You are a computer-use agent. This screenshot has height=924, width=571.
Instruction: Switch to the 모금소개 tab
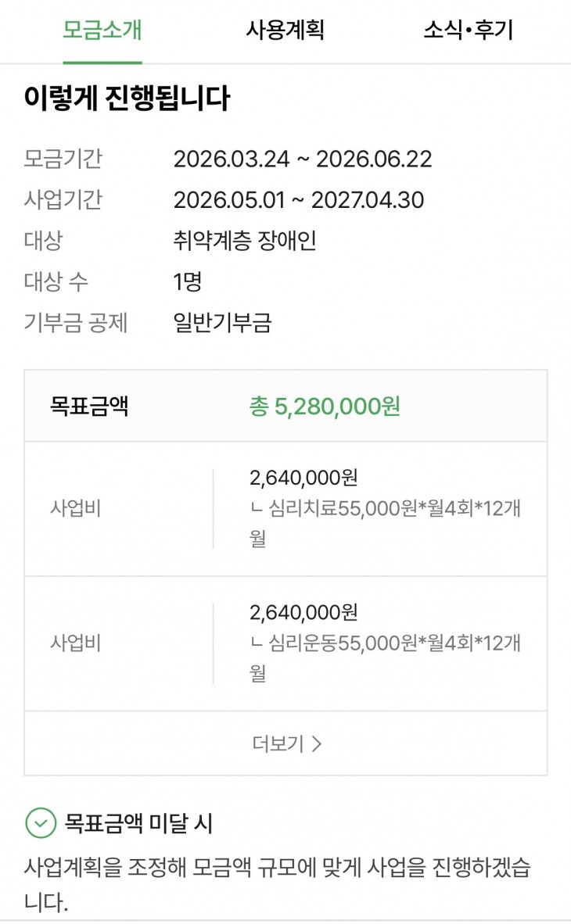click(102, 30)
